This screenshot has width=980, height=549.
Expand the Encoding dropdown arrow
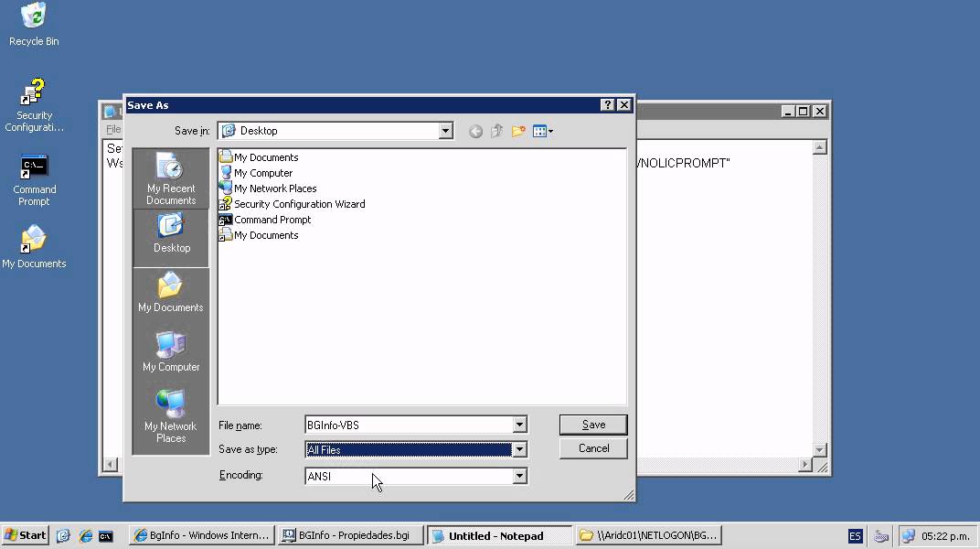[x=519, y=477]
